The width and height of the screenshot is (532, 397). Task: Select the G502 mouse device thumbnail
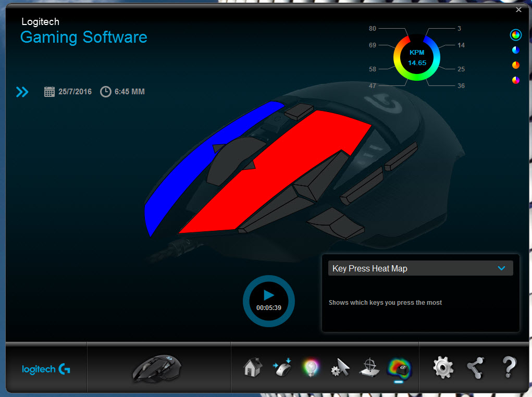pos(157,368)
